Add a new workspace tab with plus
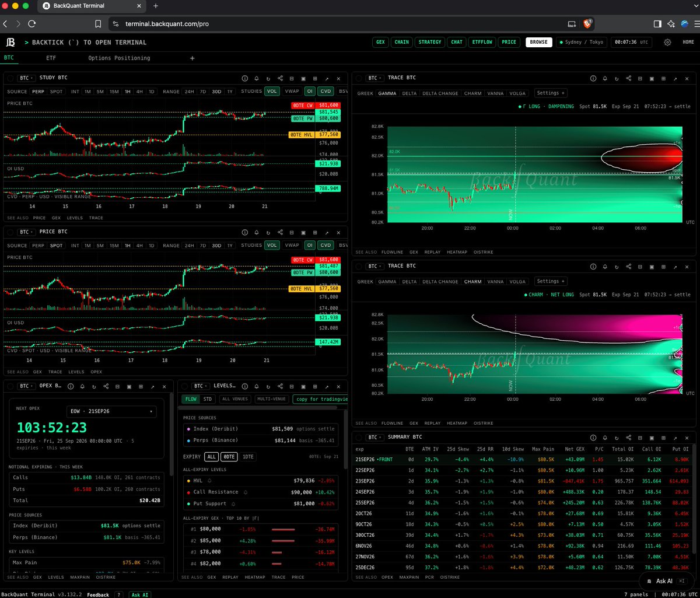Viewport: 700px width, 598px height. [x=192, y=58]
